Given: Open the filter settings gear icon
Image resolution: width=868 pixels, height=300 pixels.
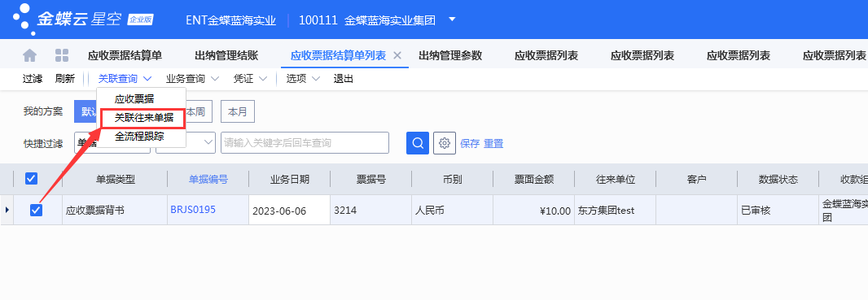Looking at the screenshot, I should point(444,143).
